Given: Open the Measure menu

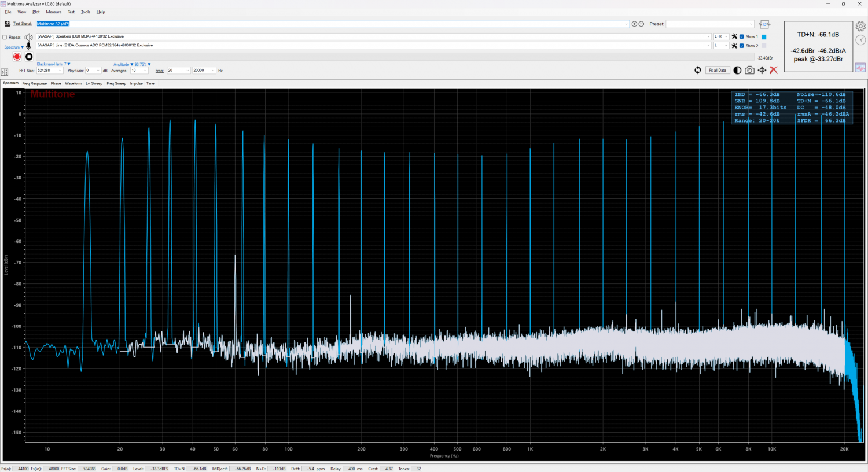Looking at the screenshot, I should (x=54, y=12).
